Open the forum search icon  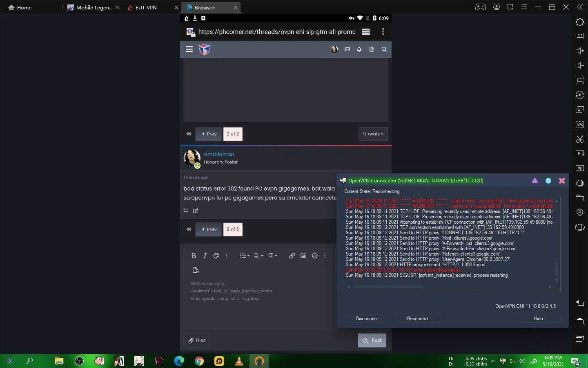384,49
